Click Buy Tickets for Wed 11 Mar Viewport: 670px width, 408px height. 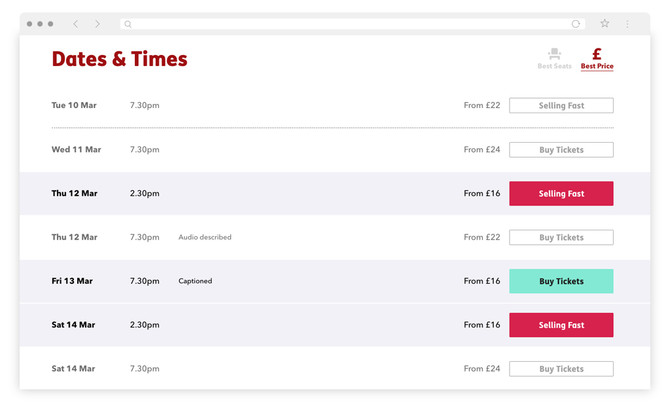[561, 150]
